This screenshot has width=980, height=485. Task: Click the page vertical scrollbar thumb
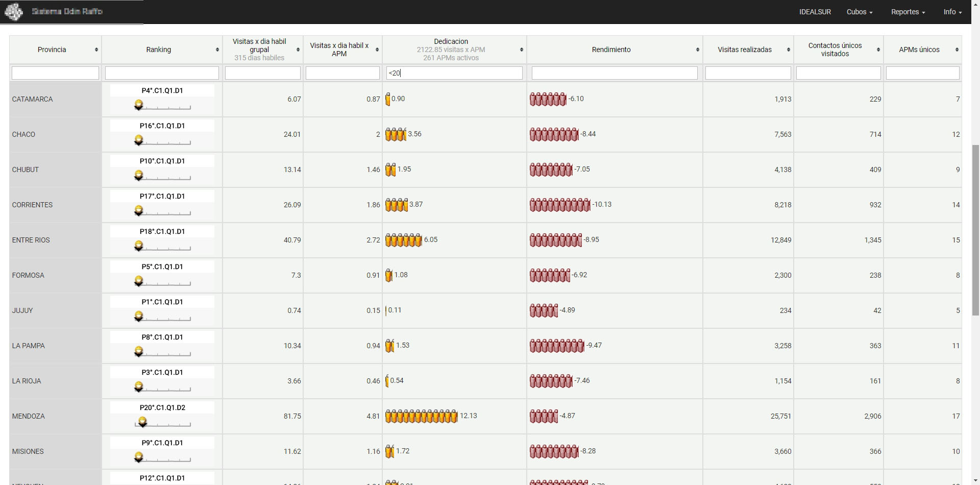point(975,230)
